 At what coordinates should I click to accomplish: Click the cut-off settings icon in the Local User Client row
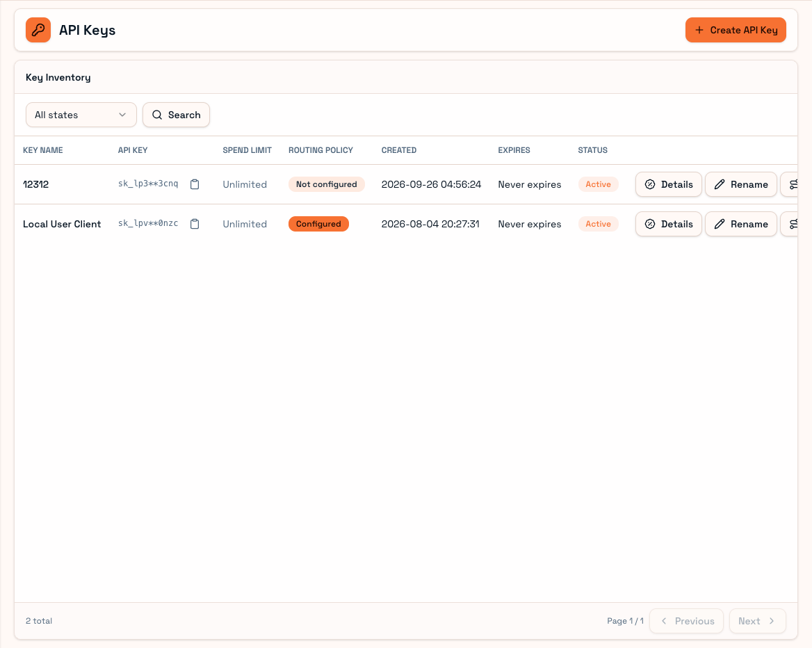point(790,224)
